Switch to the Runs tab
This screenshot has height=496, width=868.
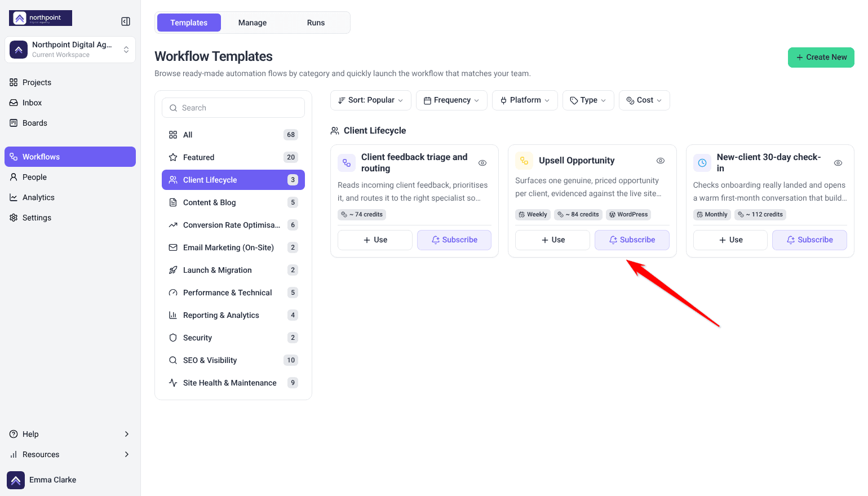316,23
